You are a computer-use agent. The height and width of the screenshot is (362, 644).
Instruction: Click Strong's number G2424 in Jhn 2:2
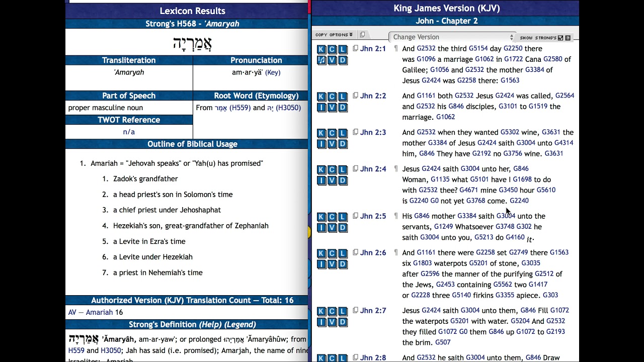click(505, 96)
